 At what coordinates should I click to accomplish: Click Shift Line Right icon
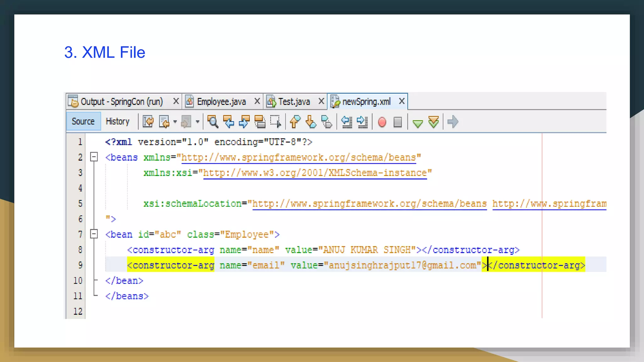coord(362,122)
